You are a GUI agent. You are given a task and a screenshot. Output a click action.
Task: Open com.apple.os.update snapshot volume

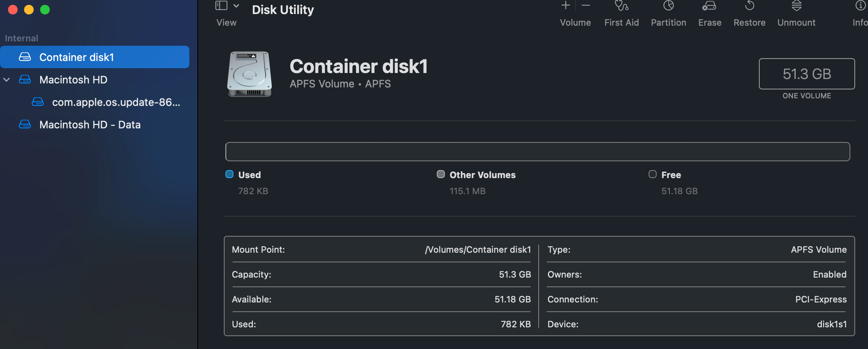click(116, 102)
